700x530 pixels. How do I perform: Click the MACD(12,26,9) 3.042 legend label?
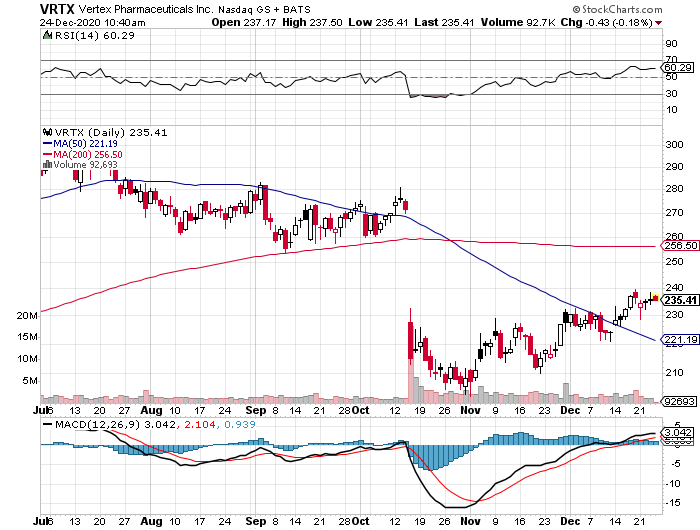(115, 424)
